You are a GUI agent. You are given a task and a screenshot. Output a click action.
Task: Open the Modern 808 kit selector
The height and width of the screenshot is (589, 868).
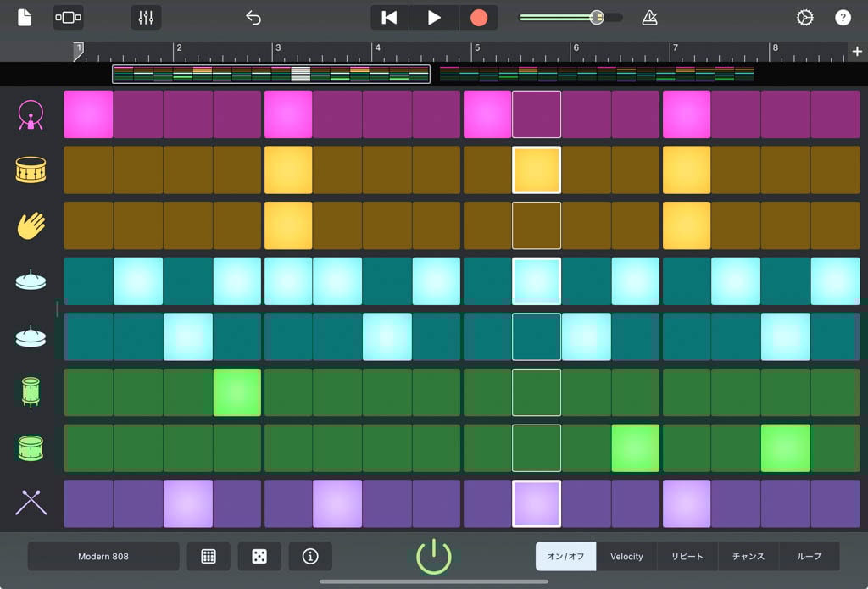coord(103,557)
